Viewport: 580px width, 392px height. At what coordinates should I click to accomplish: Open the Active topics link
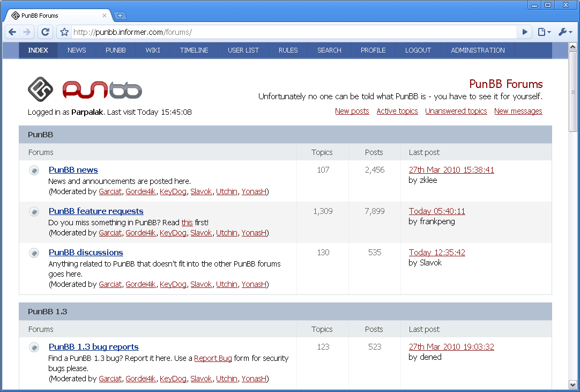coord(397,111)
